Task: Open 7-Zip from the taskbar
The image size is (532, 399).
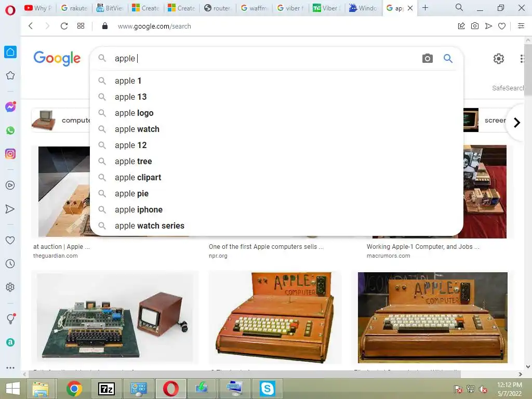Action: tap(106, 389)
